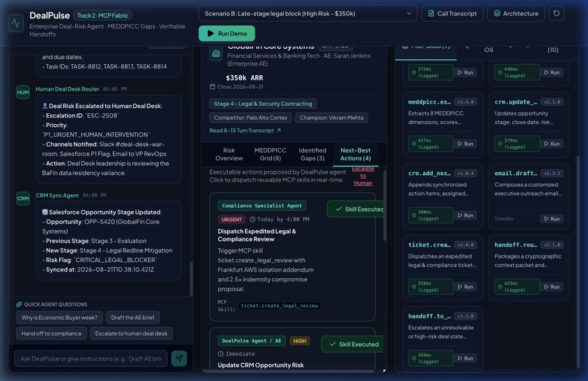Click the Champion: Vikram Mehta chip
The width and height of the screenshot is (588, 381).
331,118
